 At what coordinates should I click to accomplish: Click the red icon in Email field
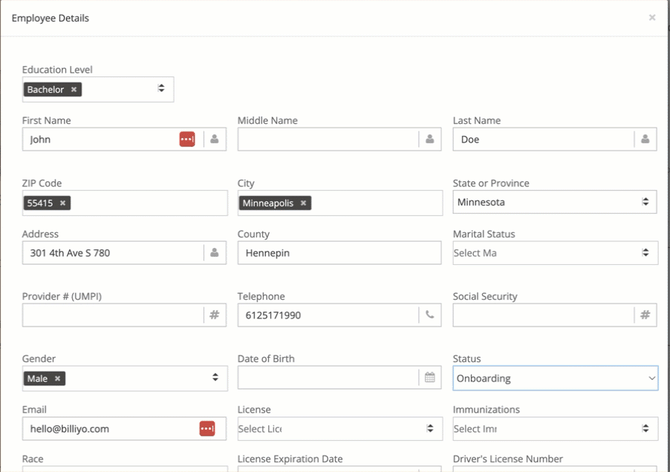pyautogui.click(x=206, y=429)
